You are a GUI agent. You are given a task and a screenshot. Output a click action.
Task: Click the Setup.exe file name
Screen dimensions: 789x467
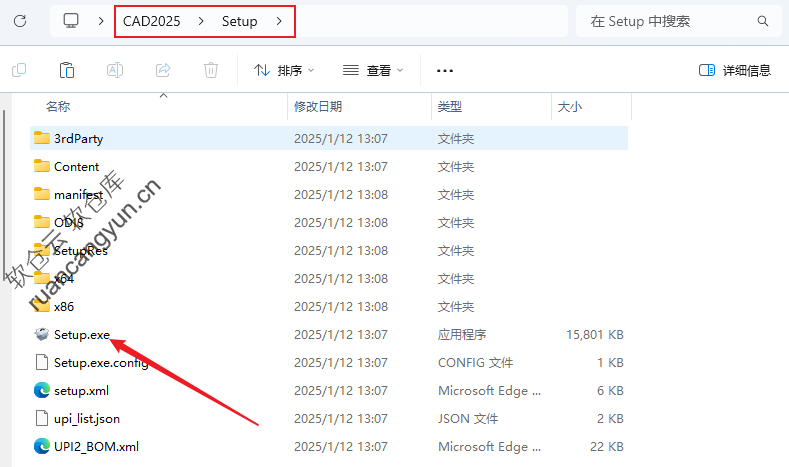click(82, 335)
